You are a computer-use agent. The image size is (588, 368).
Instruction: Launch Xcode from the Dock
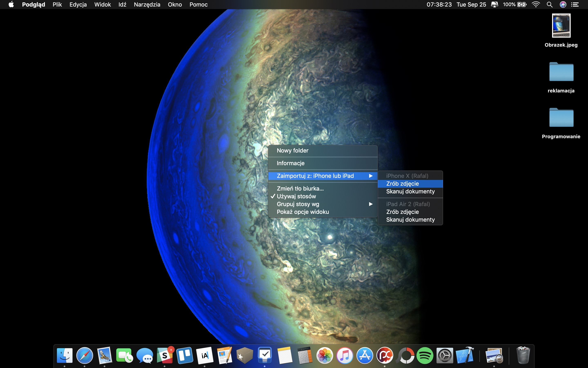point(465,356)
